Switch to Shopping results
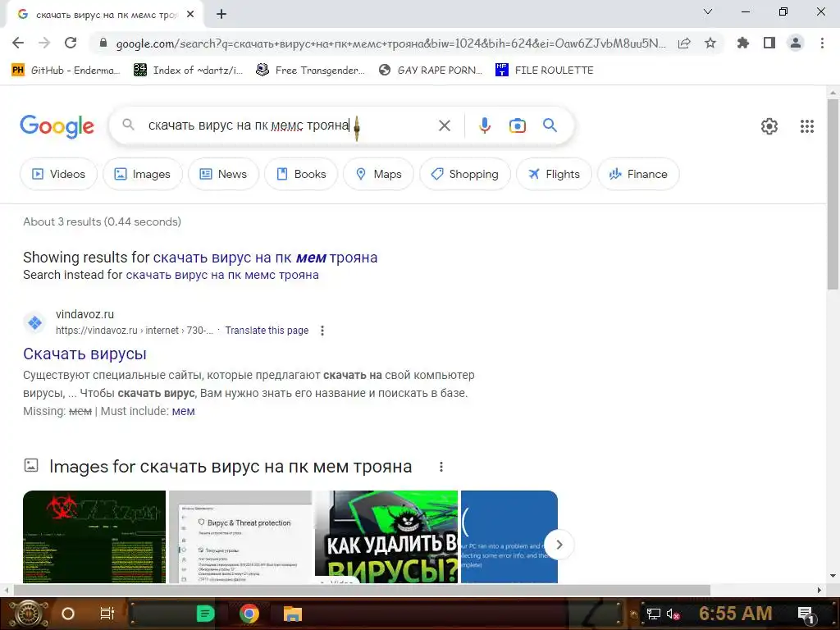The image size is (840, 630). pos(465,174)
